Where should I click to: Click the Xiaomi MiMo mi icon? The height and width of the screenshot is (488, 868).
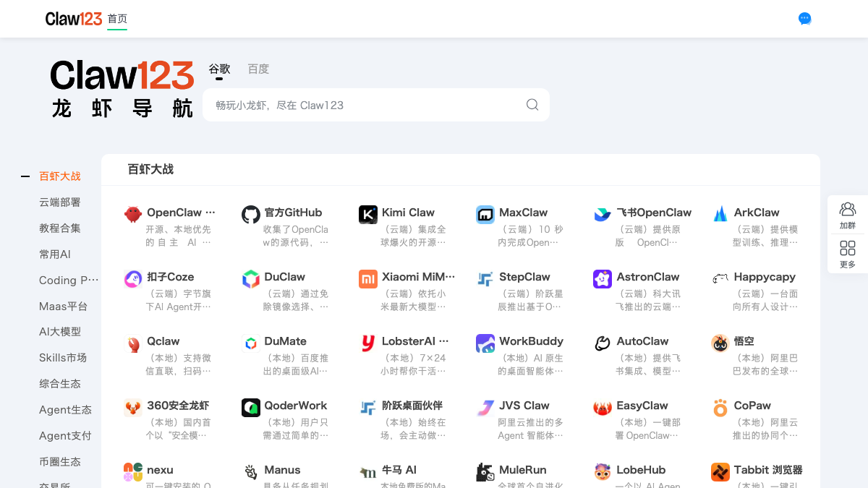click(x=368, y=279)
